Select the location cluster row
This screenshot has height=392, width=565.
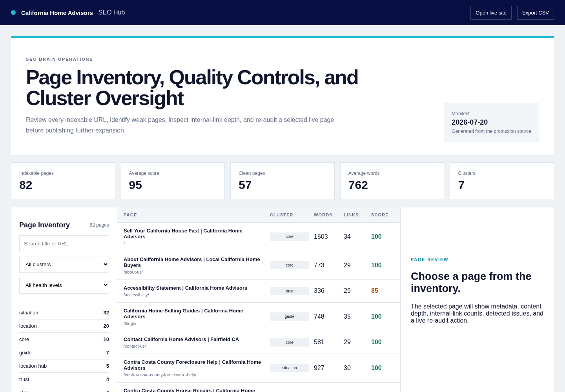[x=64, y=326]
